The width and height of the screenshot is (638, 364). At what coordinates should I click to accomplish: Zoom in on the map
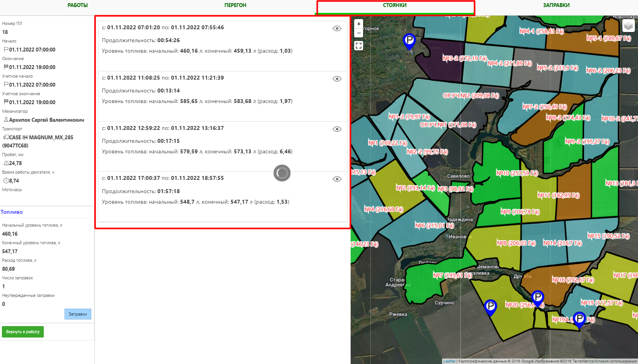point(358,24)
